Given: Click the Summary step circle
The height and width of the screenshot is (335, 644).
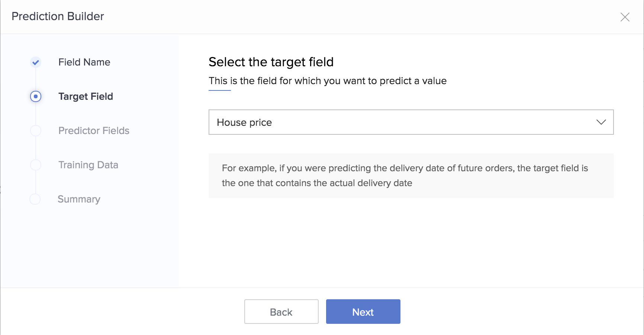Looking at the screenshot, I should [35, 199].
